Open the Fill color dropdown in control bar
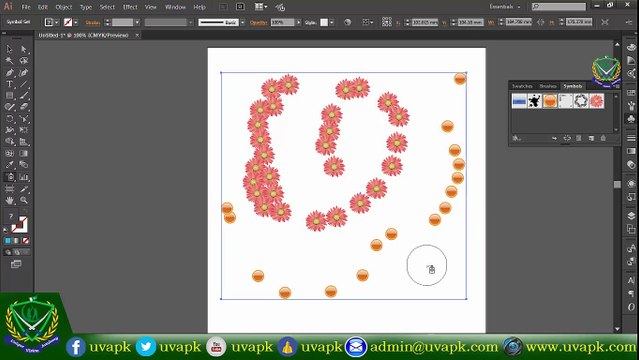Image resolution: width=639 pixels, height=360 pixels. 56,22
